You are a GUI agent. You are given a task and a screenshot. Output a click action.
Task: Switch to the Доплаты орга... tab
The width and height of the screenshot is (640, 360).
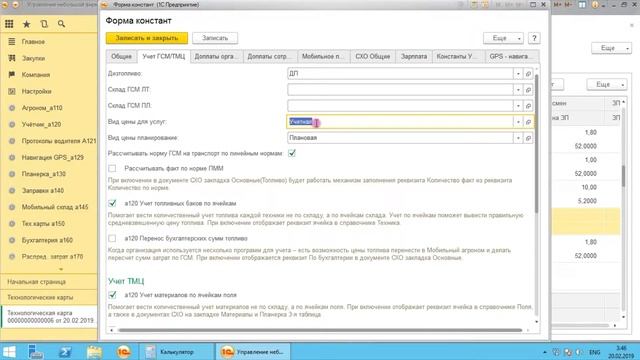(x=216, y=56)
